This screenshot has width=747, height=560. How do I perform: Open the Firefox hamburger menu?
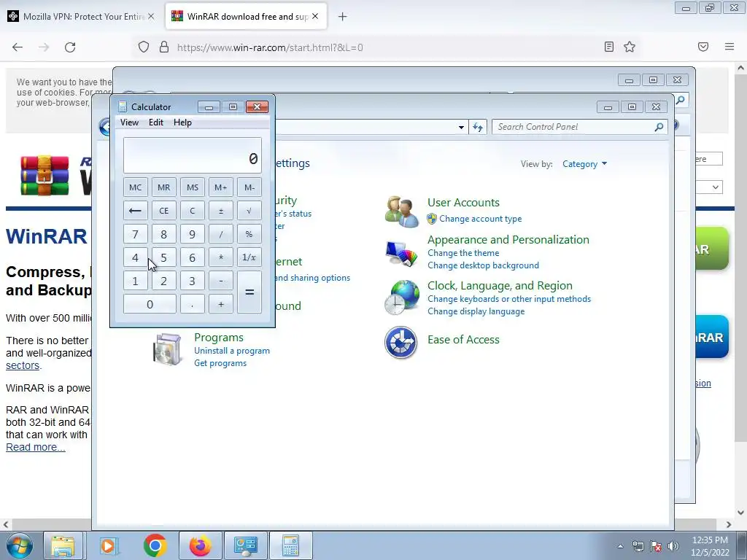729,47
